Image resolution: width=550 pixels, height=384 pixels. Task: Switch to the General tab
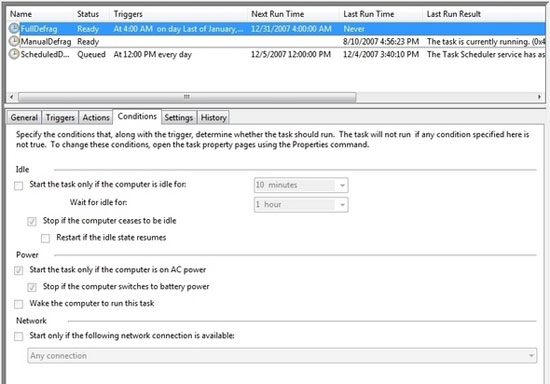point(24,117)
